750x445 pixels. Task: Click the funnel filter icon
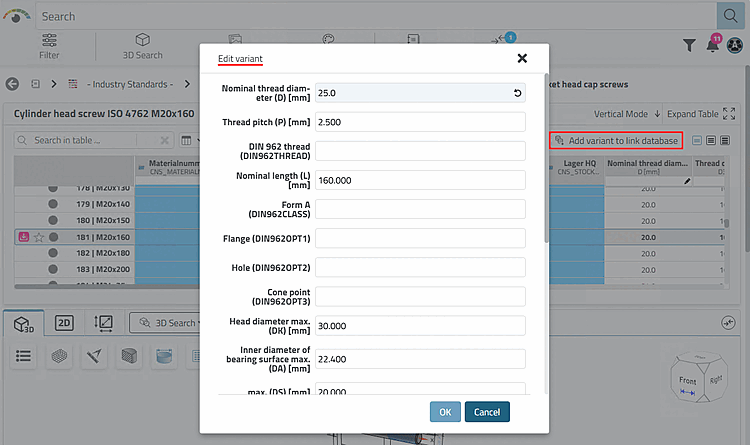click(689, 45)
